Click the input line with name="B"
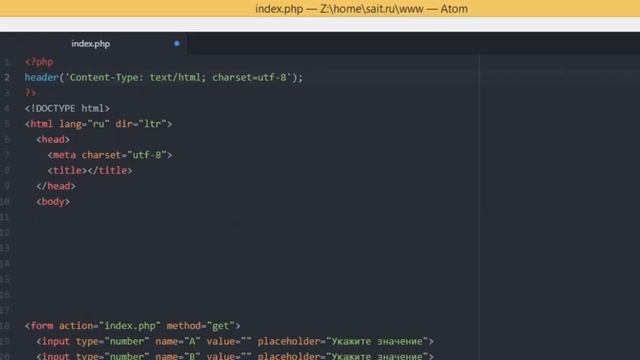 (235, 356)
